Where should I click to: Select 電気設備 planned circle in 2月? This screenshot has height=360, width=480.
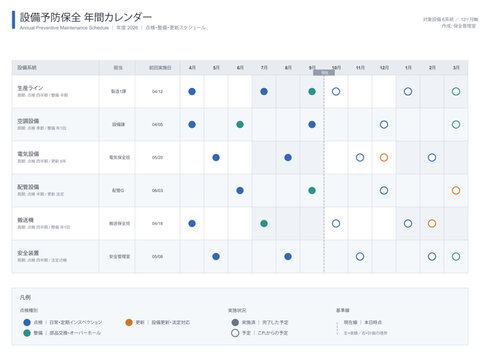click(432, 157)
